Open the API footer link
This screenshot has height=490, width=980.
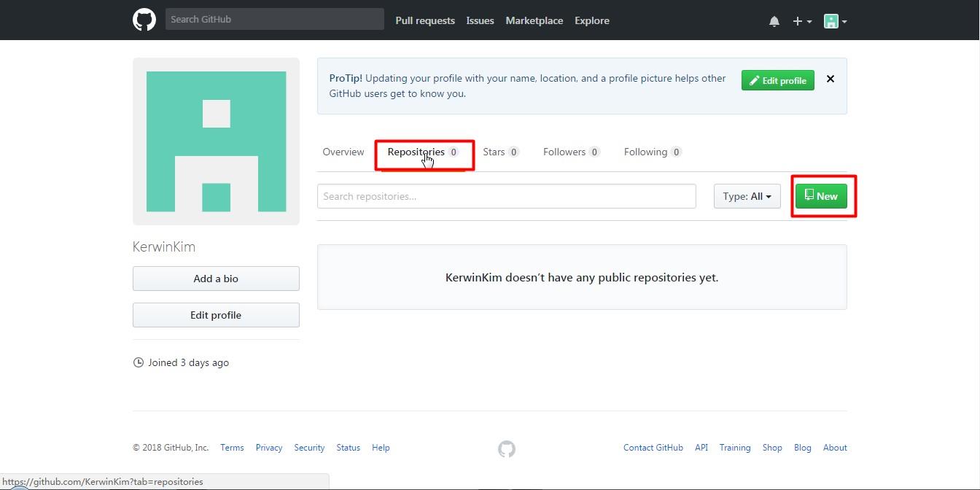point(701,448)
